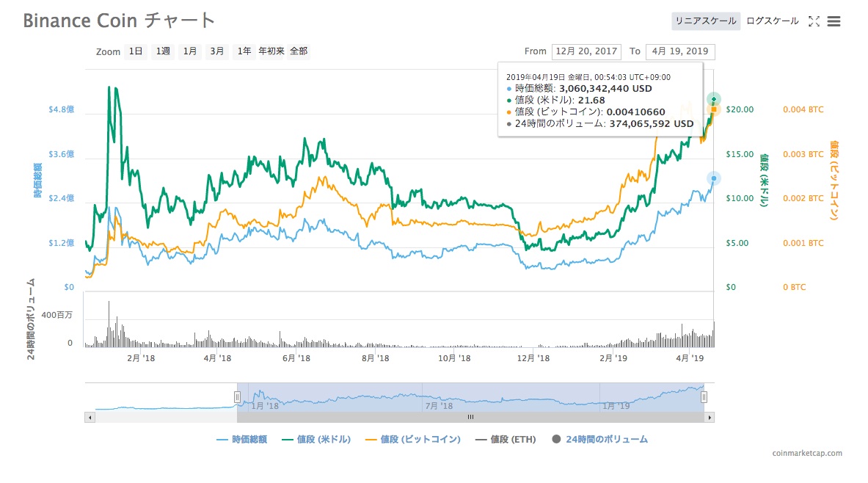The height and width of the screenshot is (483, 868).
Task: Click the 4月 '19 axis label
Action: (x=690, y=358)
